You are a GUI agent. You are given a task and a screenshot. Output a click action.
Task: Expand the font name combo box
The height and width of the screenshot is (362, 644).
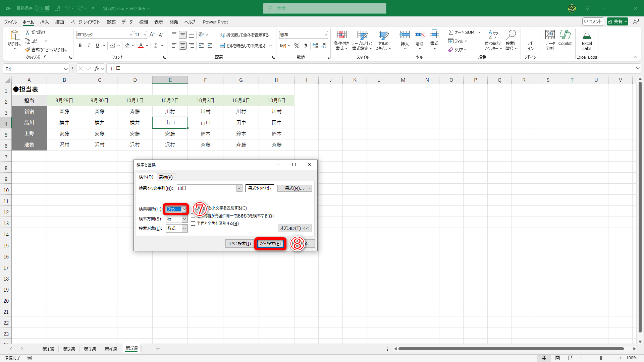(x=131, y=35)
